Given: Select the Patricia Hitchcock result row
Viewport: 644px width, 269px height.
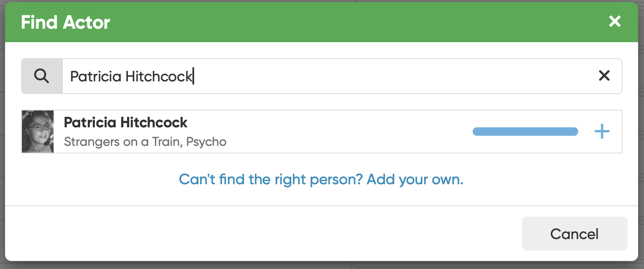Looking at the screenshot, I should tap(322, 132).
